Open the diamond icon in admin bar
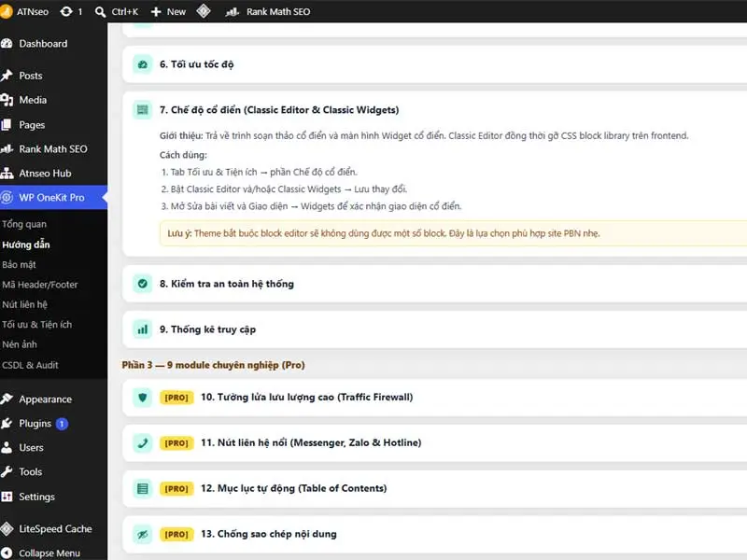The width and height of the screenshot is (747, 560). (204, 11)
